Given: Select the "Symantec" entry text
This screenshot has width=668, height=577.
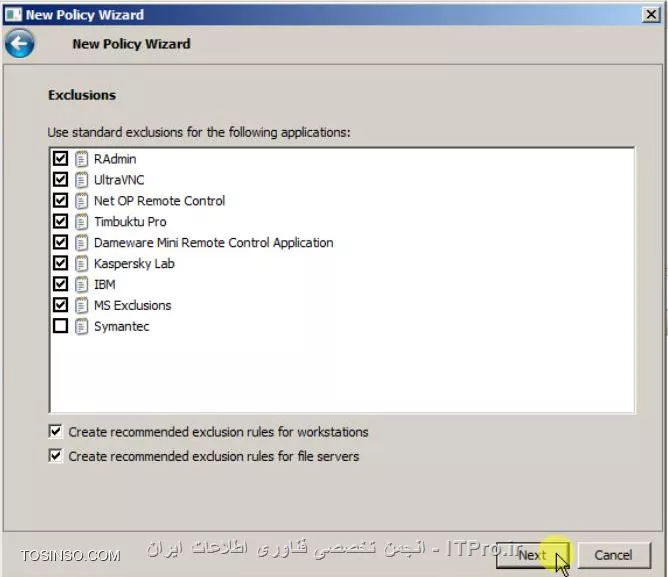Looking at the screenshot, I should point(121,326).
